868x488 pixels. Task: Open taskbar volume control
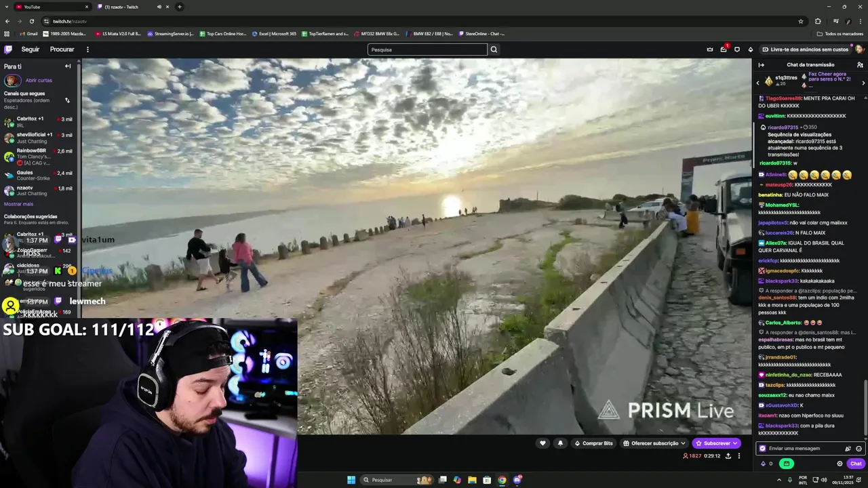[823, 480]
